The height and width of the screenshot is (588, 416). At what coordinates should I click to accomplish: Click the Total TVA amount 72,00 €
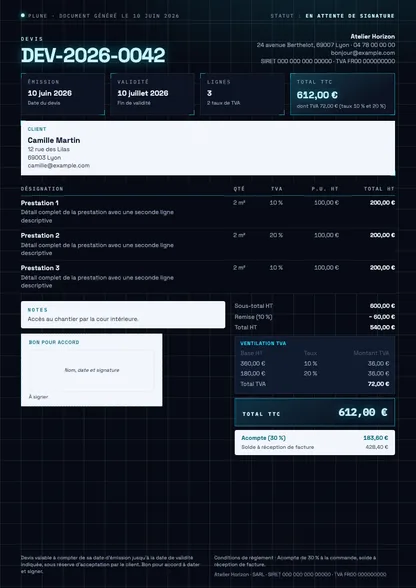pyautogui.click(x=378, y=384)
